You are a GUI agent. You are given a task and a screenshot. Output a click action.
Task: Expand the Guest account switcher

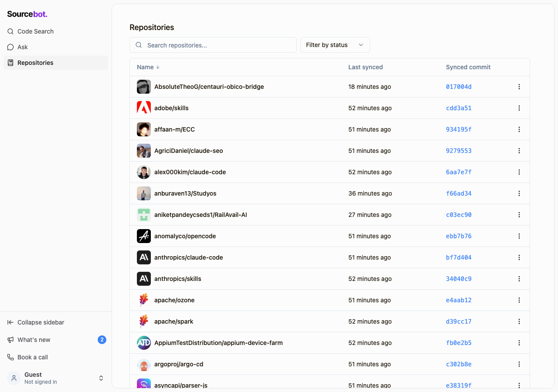click(x=101, y=378)
